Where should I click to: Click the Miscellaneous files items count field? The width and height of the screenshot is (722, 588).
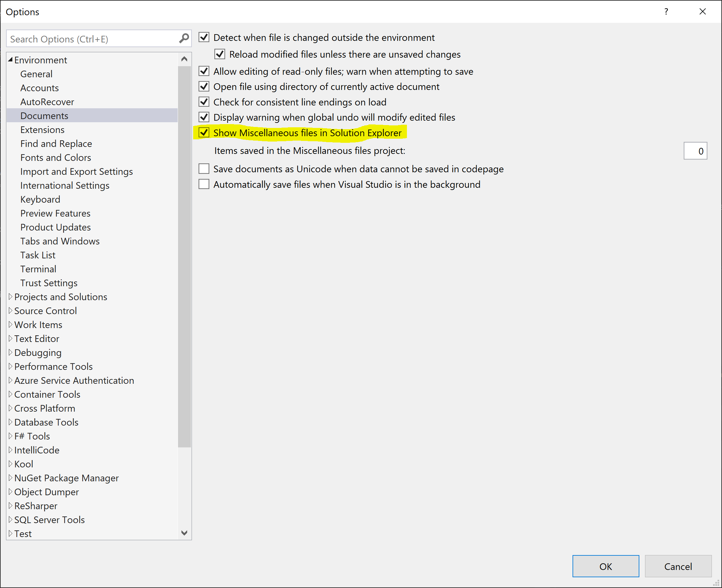pyautogui.click(x=695, y=151)
